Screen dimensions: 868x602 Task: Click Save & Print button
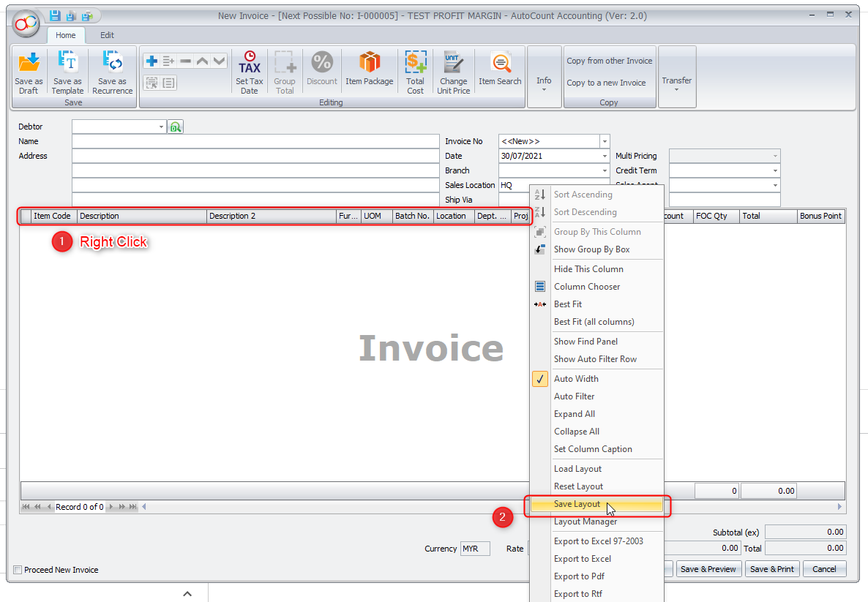[771, 569]
